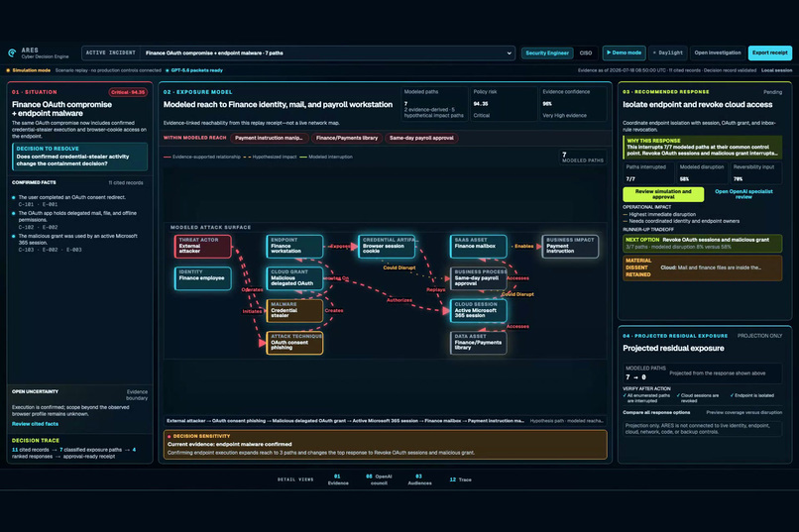Click the Authorizes edge label
The height and width of the screenshot is (532, 799).
click(x=399, y=300)
